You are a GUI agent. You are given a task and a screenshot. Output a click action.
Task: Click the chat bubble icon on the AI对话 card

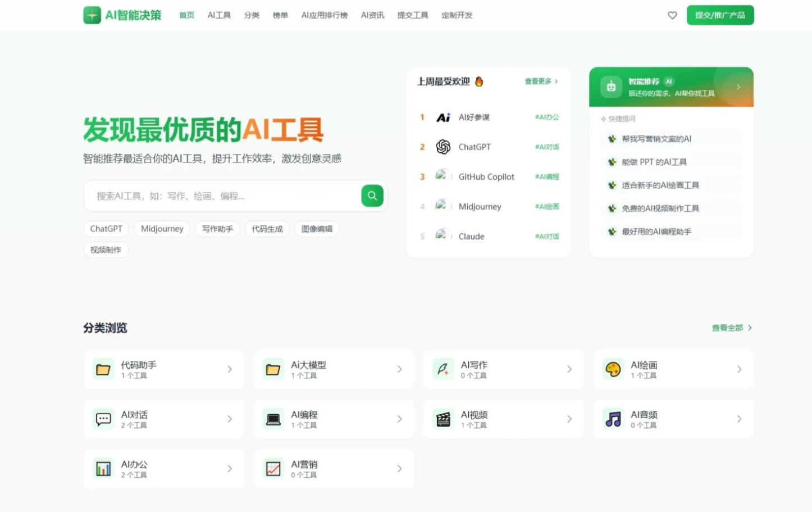click(x=103, y=419)
